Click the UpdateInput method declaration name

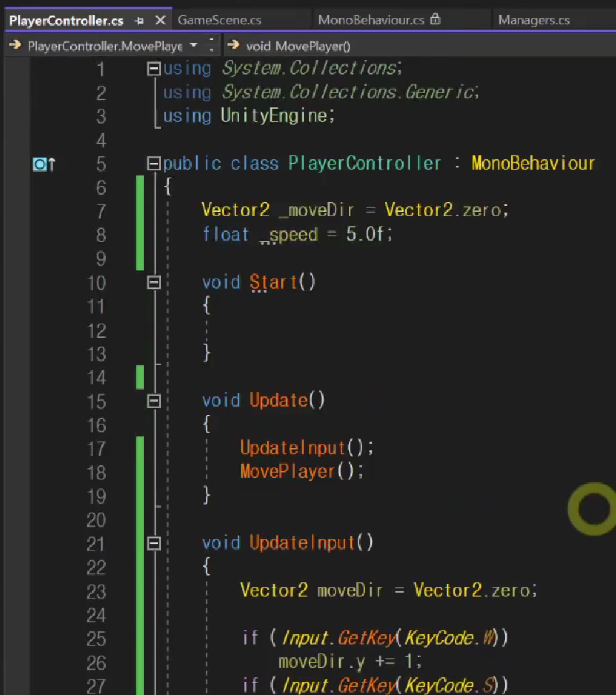[x=302, y=543]
